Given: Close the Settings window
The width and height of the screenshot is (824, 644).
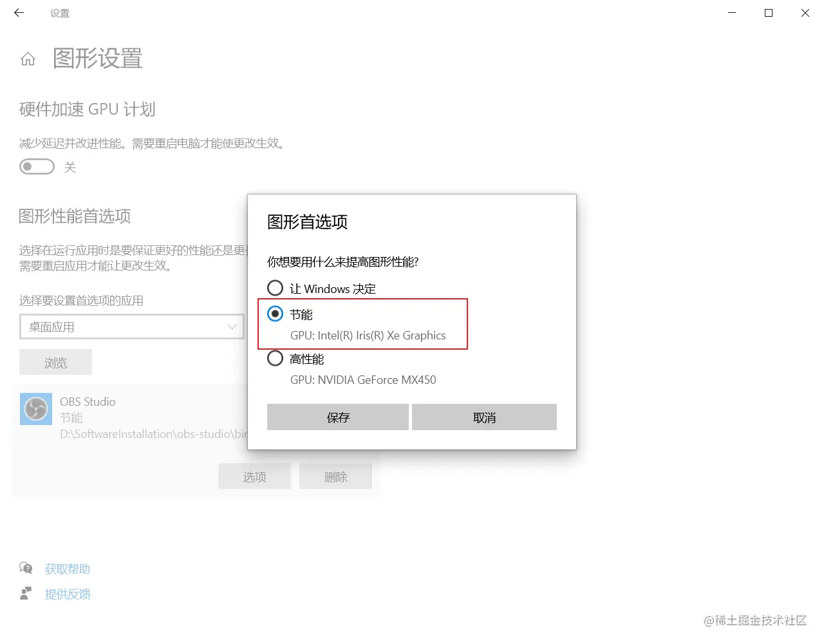Looking at the screenshot, I should [x=805, y=13].
